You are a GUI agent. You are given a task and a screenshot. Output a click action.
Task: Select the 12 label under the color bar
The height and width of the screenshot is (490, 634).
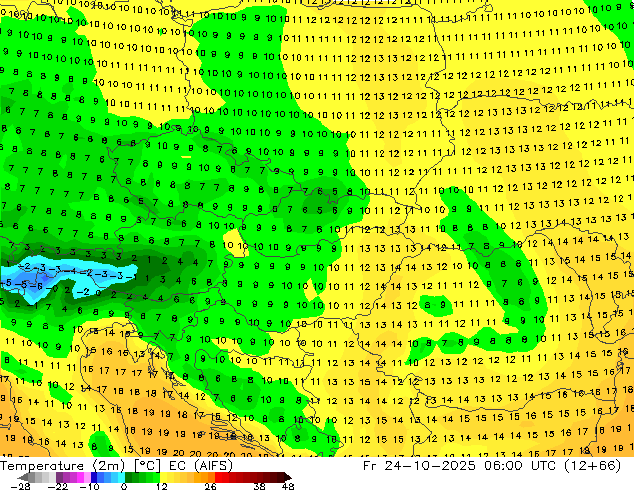pyautogui.click(x=162, y=486)
